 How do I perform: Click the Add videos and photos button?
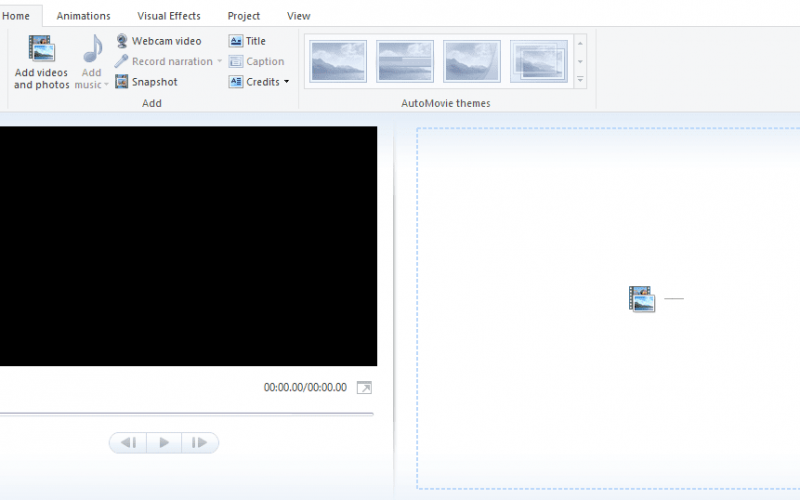[x=41, y=62]
